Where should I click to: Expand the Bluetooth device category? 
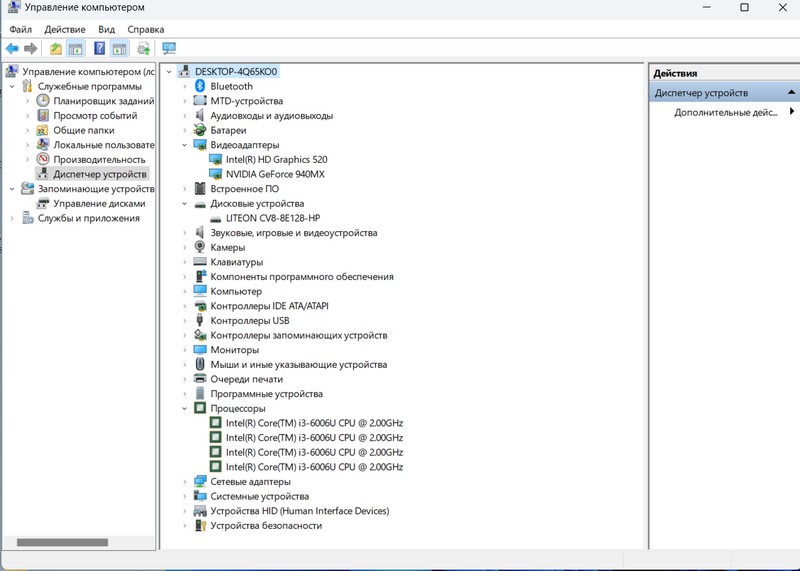(x=185, y=87)
